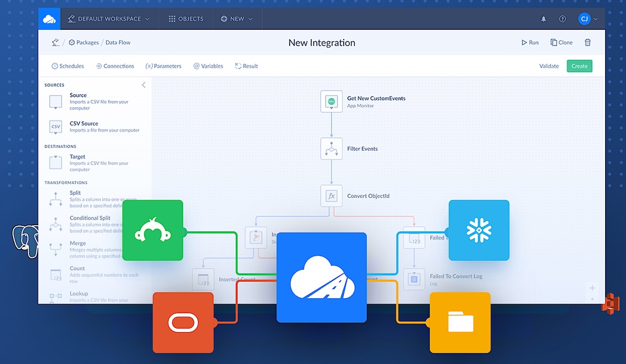The height and width of the screenshot is (364, 626).
Task: Open the Default Workspace dropdown
Action: 109,19
